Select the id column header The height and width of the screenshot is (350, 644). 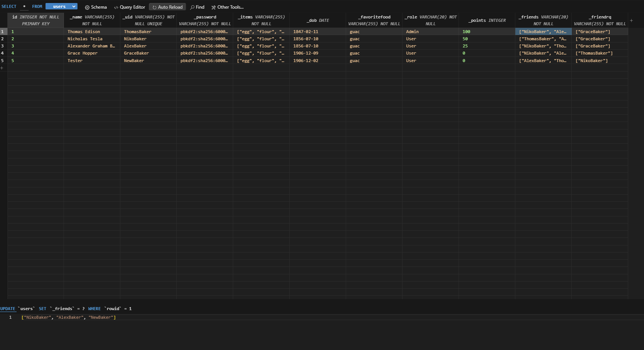(36, 20)
